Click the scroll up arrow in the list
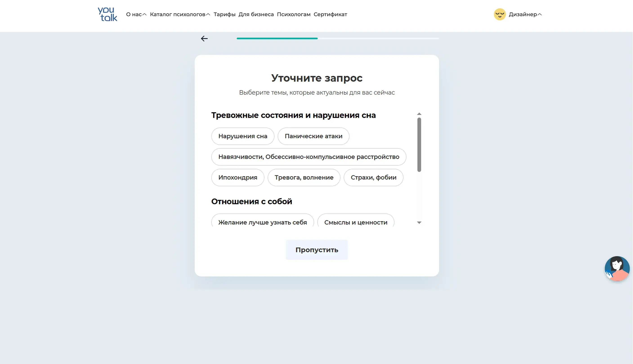Viewport: 633px width, 364px height. [x=419, y=114]
